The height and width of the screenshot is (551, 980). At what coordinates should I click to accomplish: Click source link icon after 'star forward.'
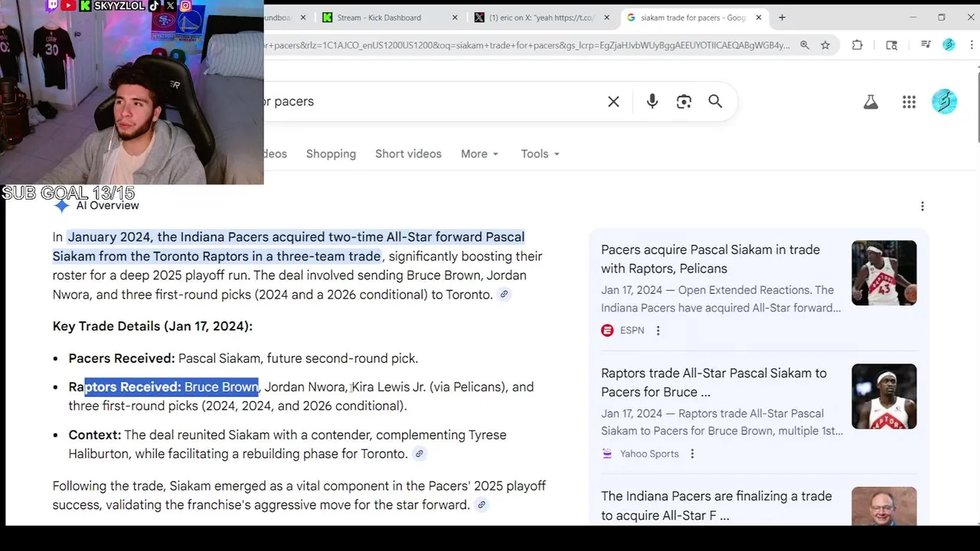482,505
